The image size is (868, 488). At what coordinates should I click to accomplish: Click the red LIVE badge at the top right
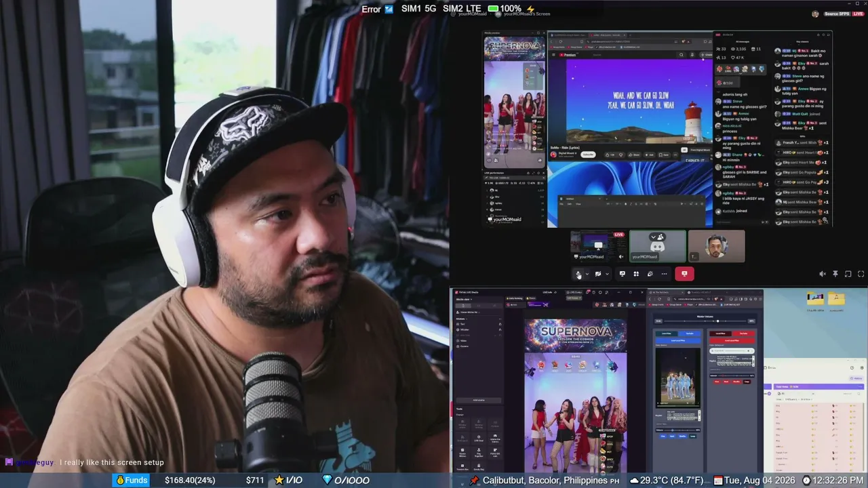[x=857, y=14]
